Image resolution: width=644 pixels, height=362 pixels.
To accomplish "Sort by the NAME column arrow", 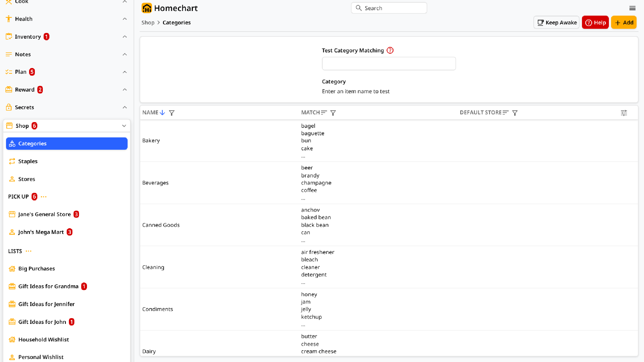I will (162, 113).
